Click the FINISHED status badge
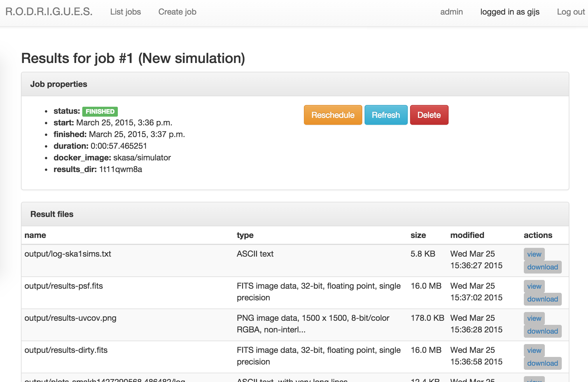This screenshot has width=588, height=382. (100, 111)
